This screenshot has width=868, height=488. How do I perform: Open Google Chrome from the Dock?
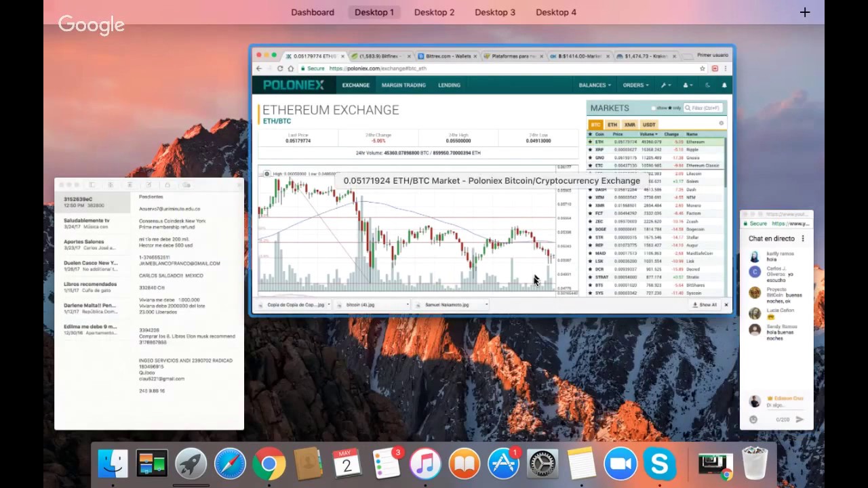point(269,464)
